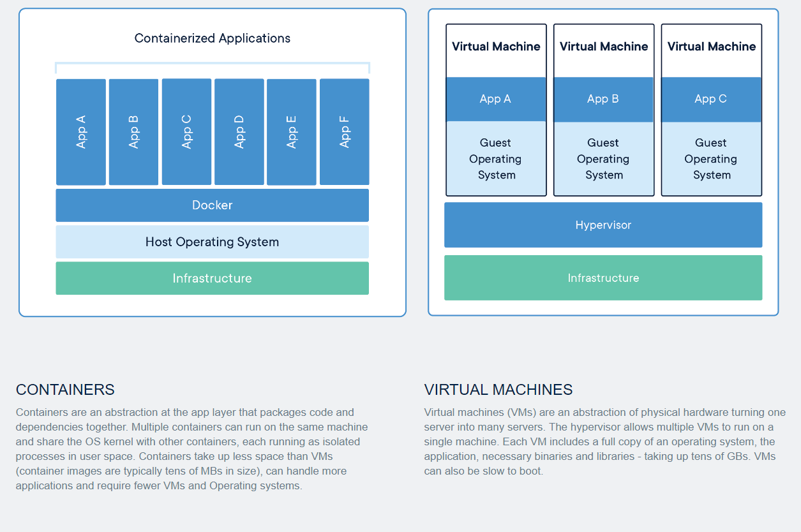The image size is (801, 532).
Task: Click the "Containerized Applications" diagram title
Action: [213, 38]
